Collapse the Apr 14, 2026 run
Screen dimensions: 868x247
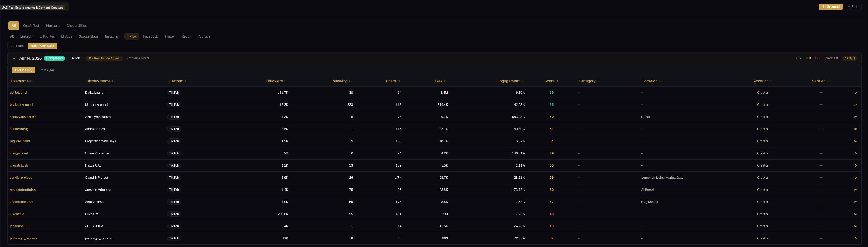click(x=14, y=58)
